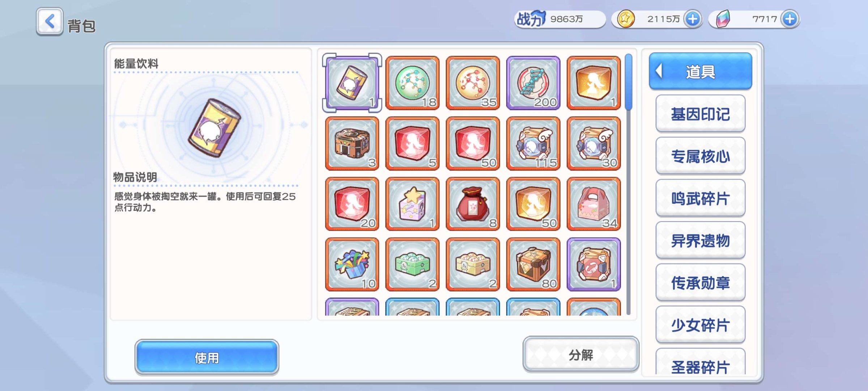The image size is (868, 391).
Task: Select the red lucky bag item
Action: [x=473, y=204]
